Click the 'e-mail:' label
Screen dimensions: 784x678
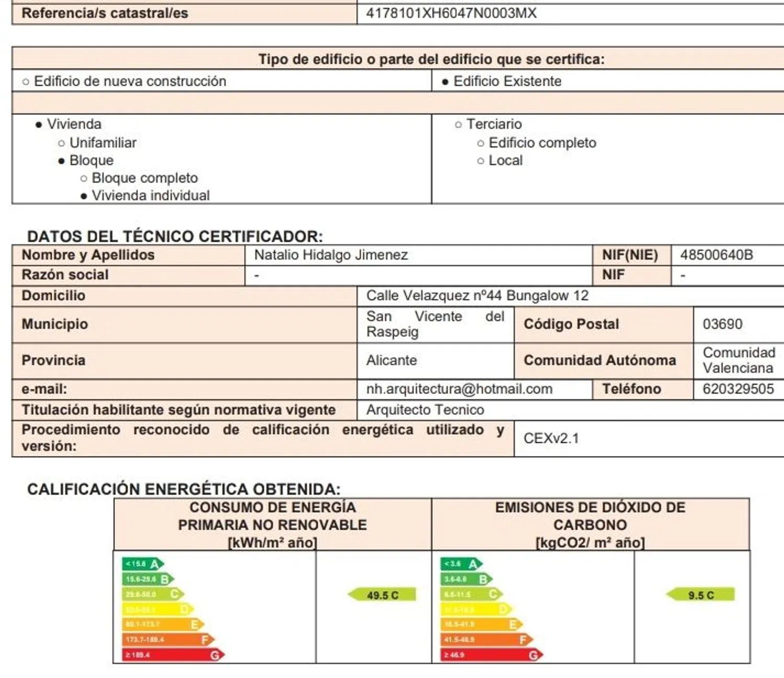pyautogui.click(x=44, y=389)
